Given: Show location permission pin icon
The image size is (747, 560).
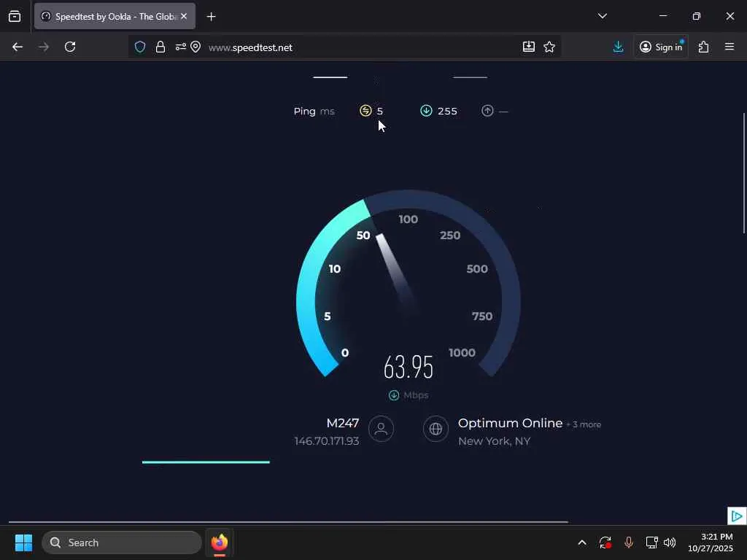Looking at the screenshot, I should point(196,47).
